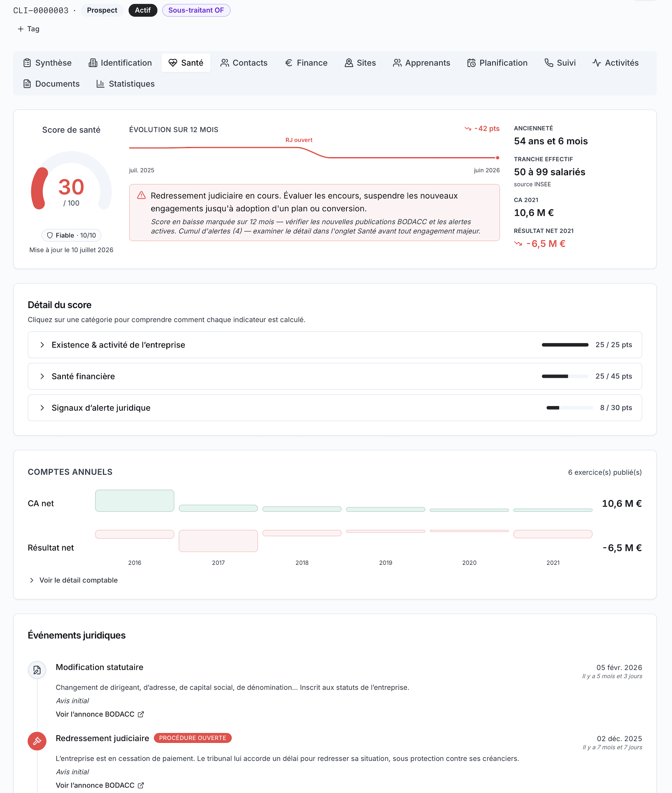672x793 pixels.
Task: Click the shield icon in Fiable badge
Action: click(x=50, y=236)
